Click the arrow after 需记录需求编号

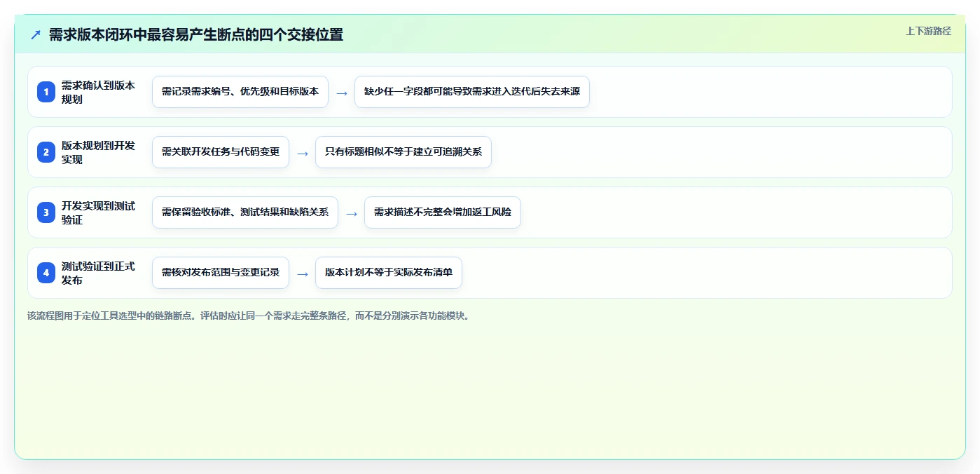pos(342,93)
